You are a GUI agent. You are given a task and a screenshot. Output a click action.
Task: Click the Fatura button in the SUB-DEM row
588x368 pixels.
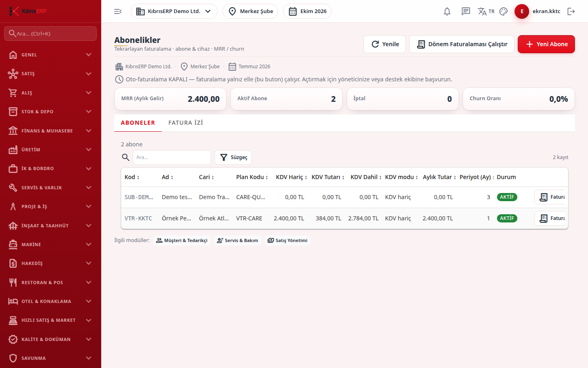(x=550, y=197)
